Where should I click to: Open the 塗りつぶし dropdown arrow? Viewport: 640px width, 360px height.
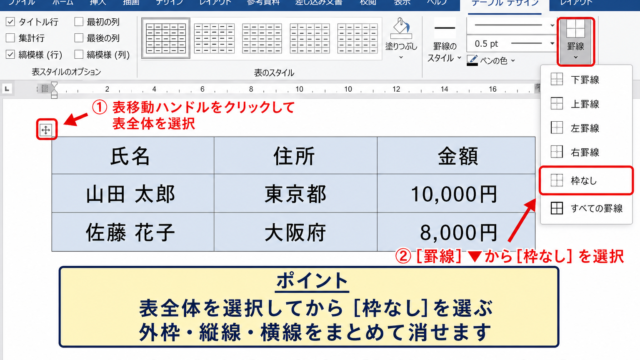click(401, 58)
